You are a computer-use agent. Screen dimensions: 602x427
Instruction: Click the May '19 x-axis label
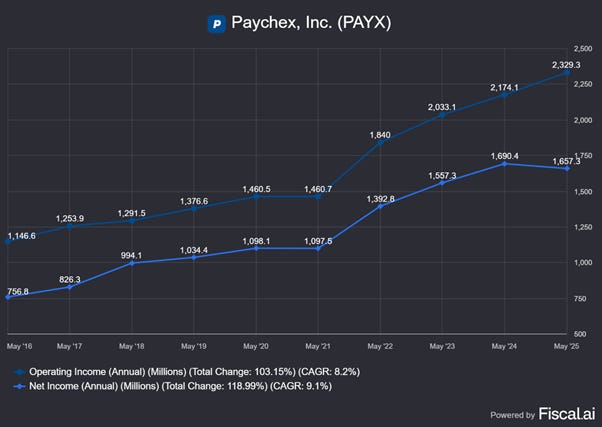coord(194,346)
